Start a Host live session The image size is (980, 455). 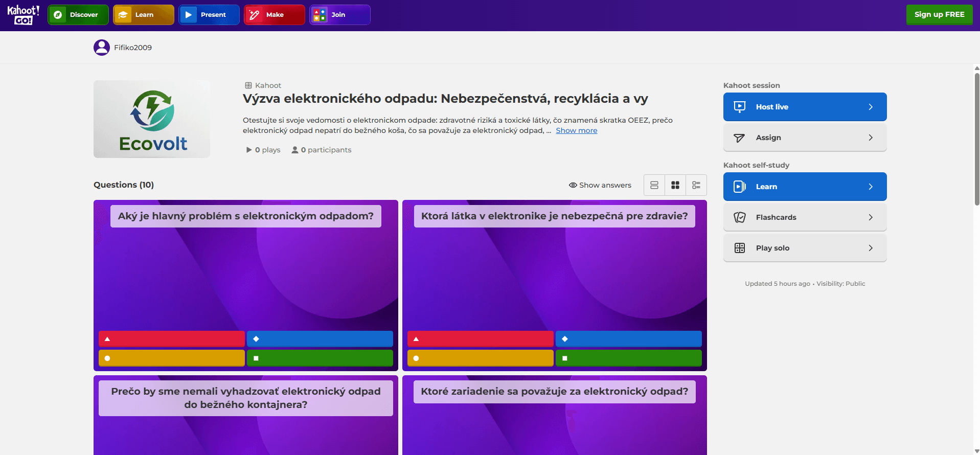tap(805, 107)
